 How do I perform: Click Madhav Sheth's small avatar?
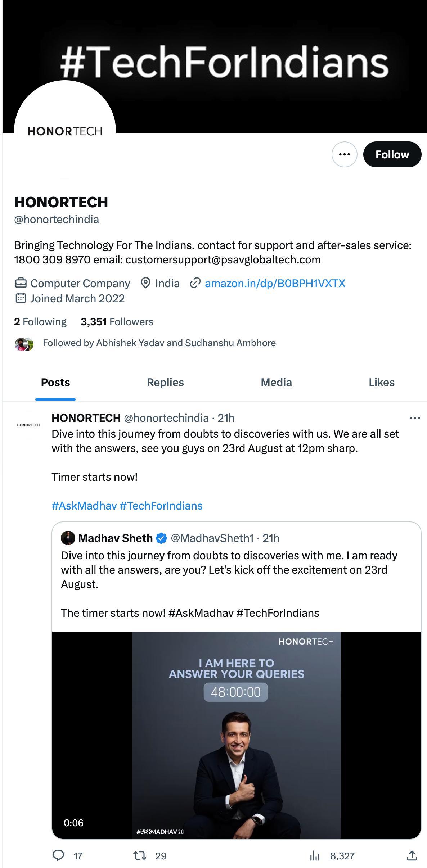point(68,538)
